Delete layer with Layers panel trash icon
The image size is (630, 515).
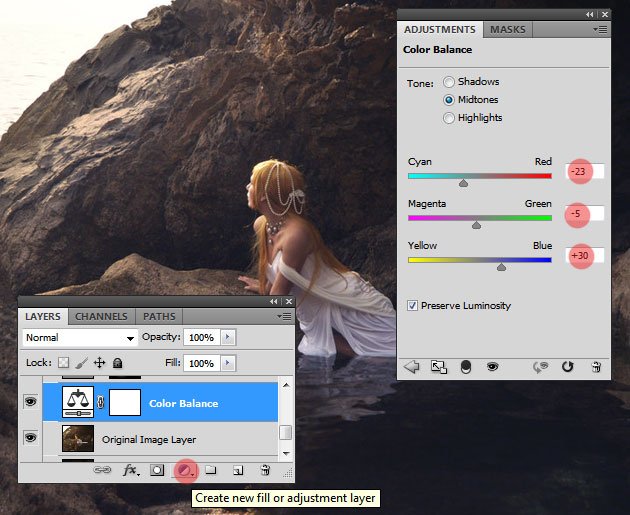coord(265,469)
